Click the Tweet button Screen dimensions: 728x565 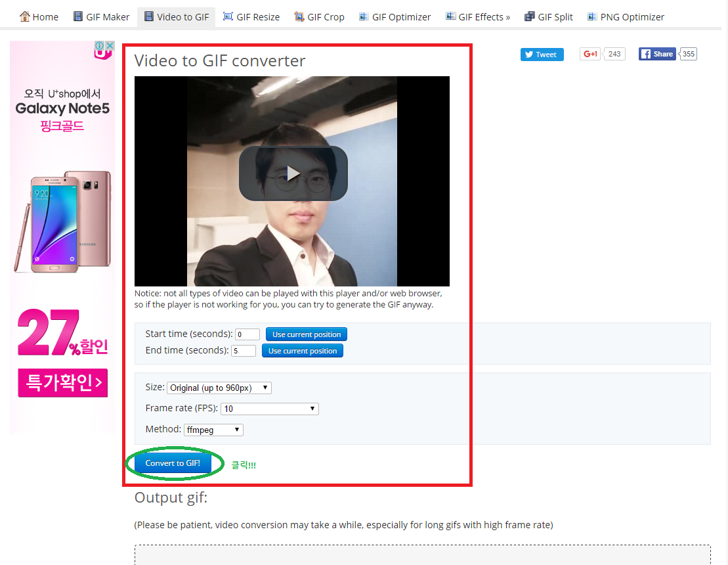coord(542,55)
